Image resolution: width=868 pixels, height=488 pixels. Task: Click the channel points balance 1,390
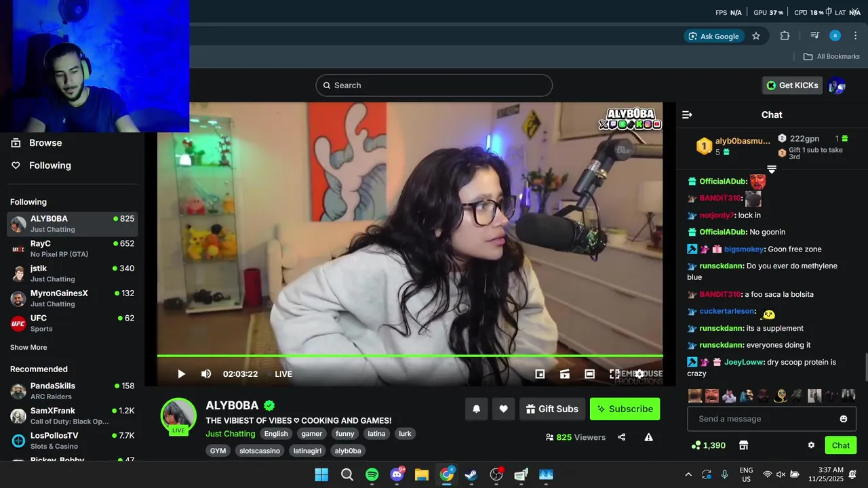click(708, 445)
